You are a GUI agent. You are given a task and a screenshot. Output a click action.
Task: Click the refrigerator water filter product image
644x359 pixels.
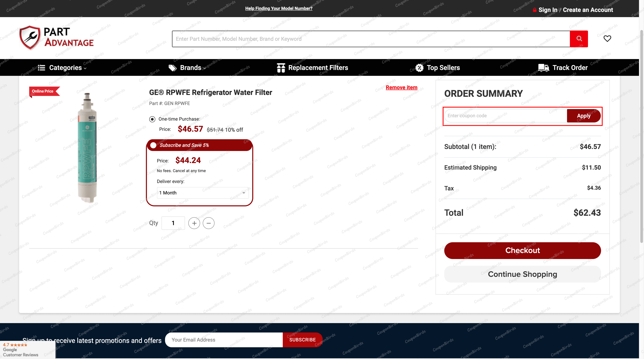[87, 147]
